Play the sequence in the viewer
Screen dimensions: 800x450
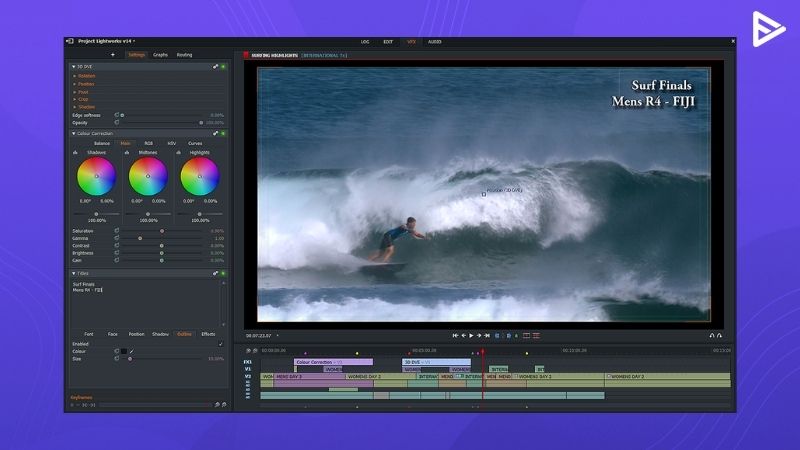(471, 336)
